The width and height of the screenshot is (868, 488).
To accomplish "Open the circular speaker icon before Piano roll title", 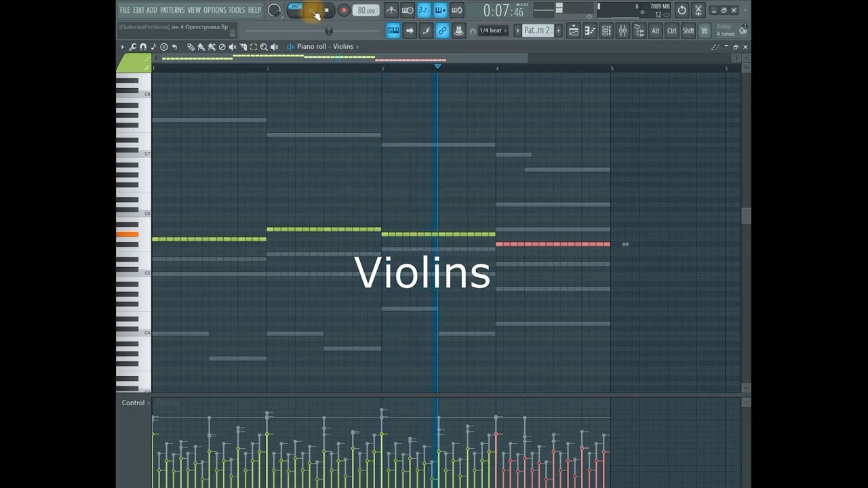I will pyautogui.click(x=290, y=47).
